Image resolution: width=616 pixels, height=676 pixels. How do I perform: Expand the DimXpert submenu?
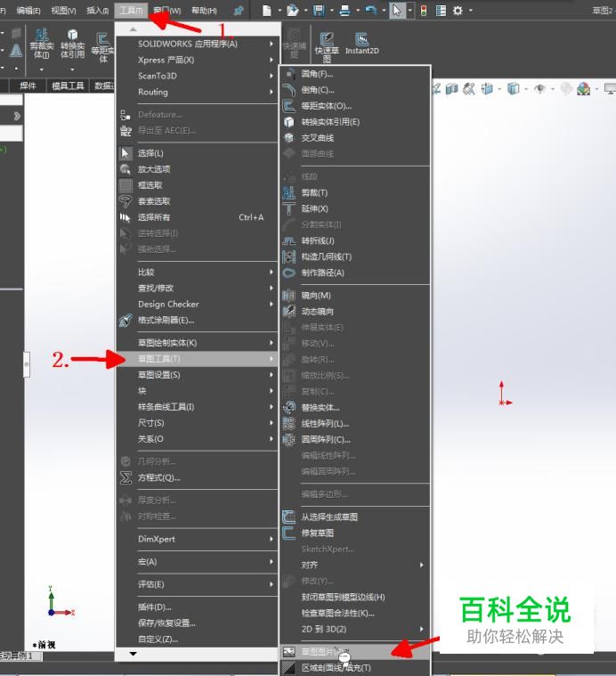(x=198, y=539)
